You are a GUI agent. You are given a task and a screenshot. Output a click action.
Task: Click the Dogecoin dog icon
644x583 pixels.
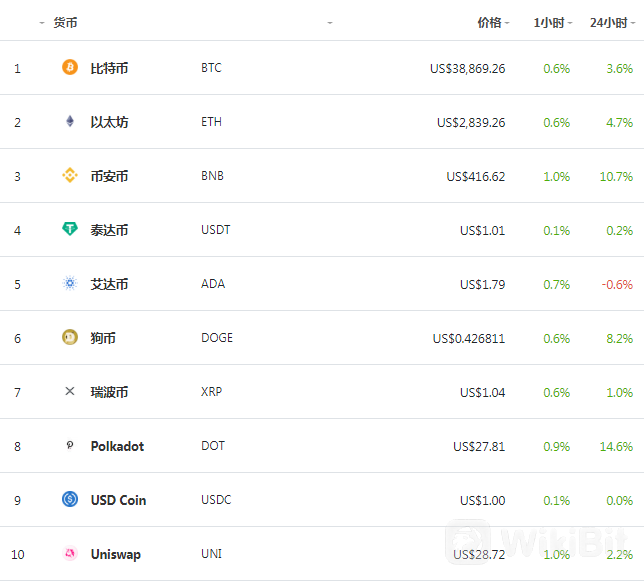70,338
